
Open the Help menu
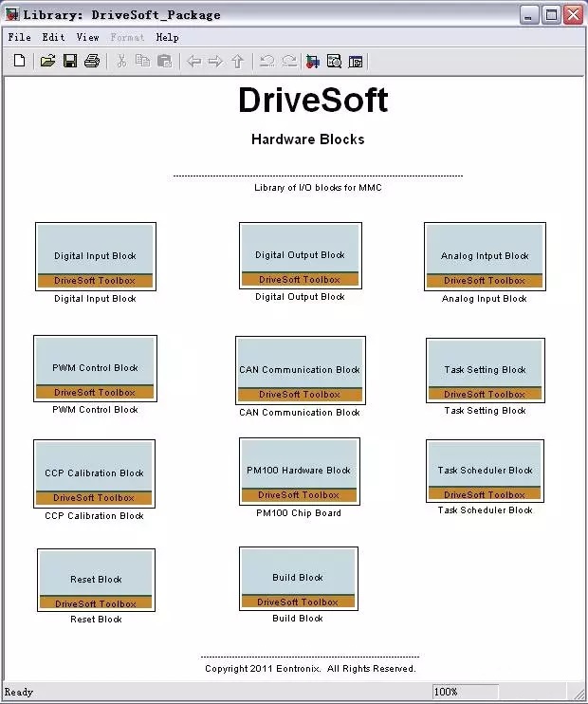coord(168,37)
